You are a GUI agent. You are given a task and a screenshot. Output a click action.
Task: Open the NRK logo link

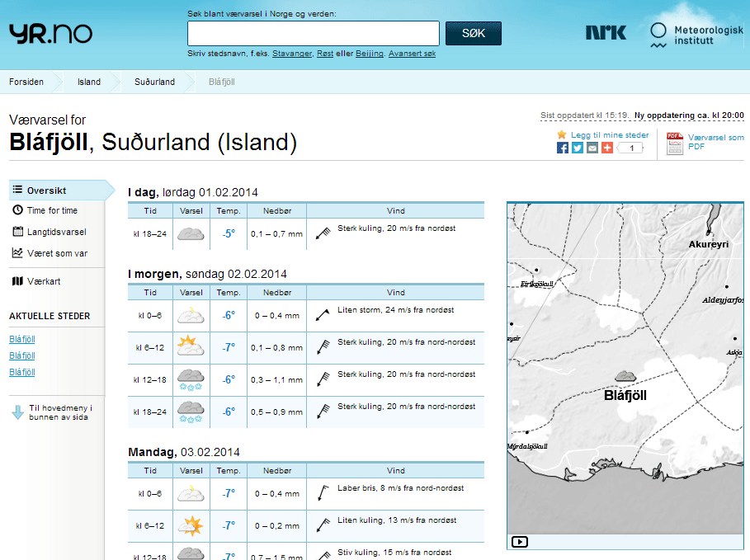point(606,33)
